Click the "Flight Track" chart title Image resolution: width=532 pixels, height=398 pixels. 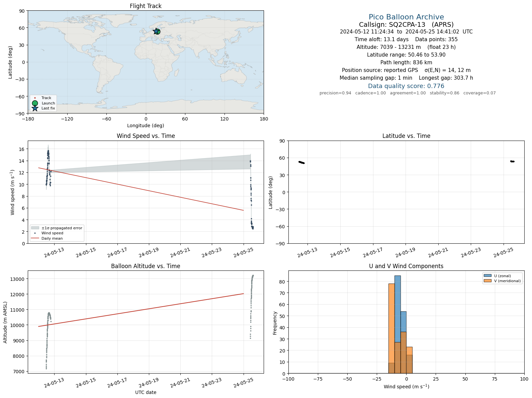pyautogui.click(x=146, y=6)
